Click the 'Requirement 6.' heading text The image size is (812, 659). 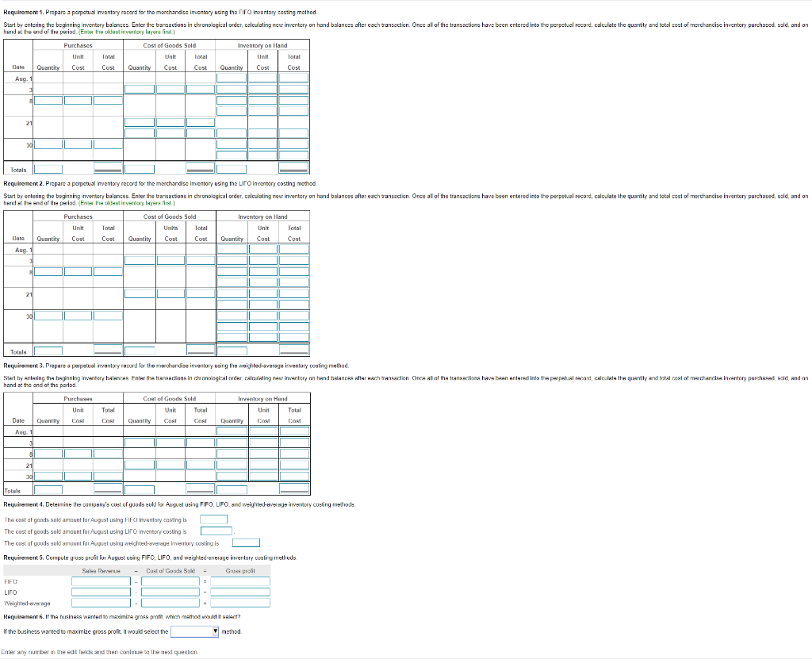(x=23, y=616)
